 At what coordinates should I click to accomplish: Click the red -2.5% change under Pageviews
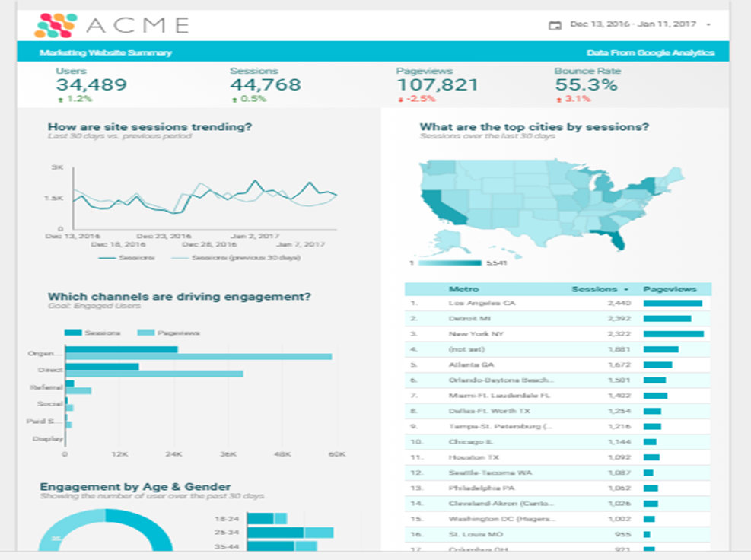pyautogui.click(x=417, y=99)
